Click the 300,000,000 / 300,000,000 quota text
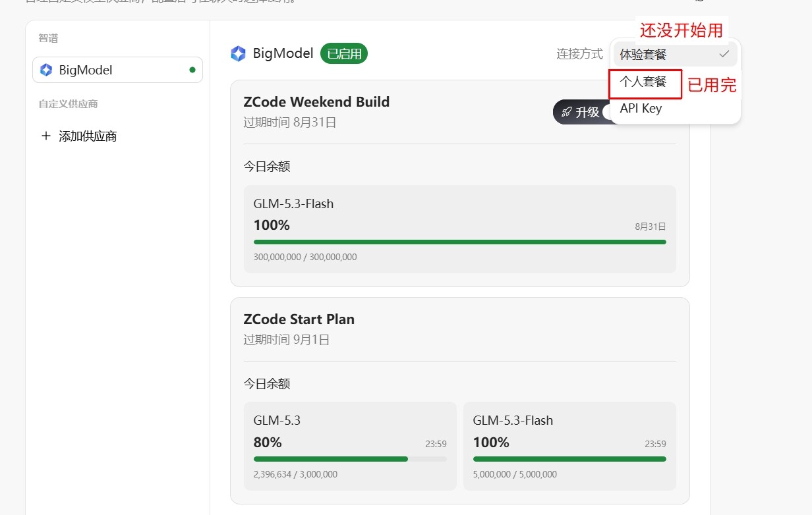The width and height of the screenshot is (812, 515). 305,257
